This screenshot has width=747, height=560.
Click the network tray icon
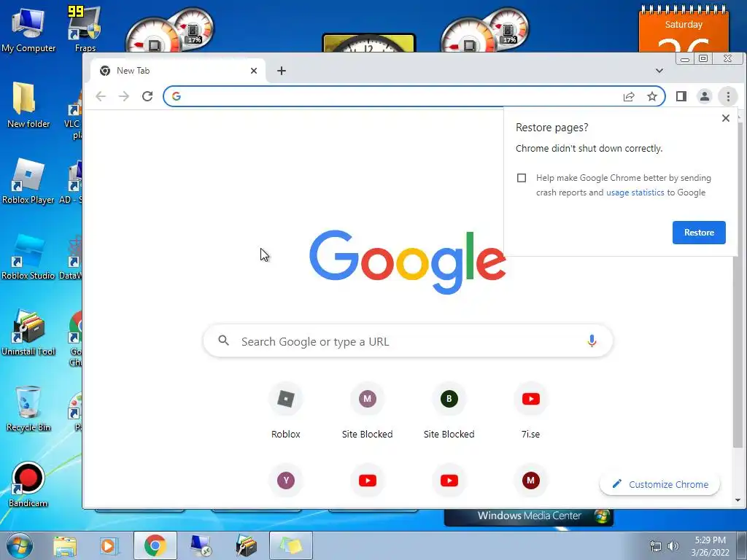click(x=656, y=546)
